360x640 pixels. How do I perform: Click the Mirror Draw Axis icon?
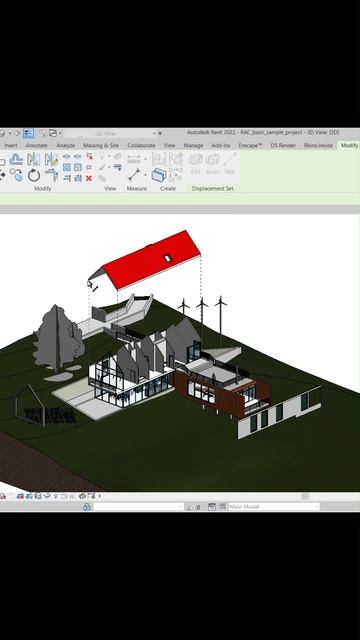coord(51,158)
